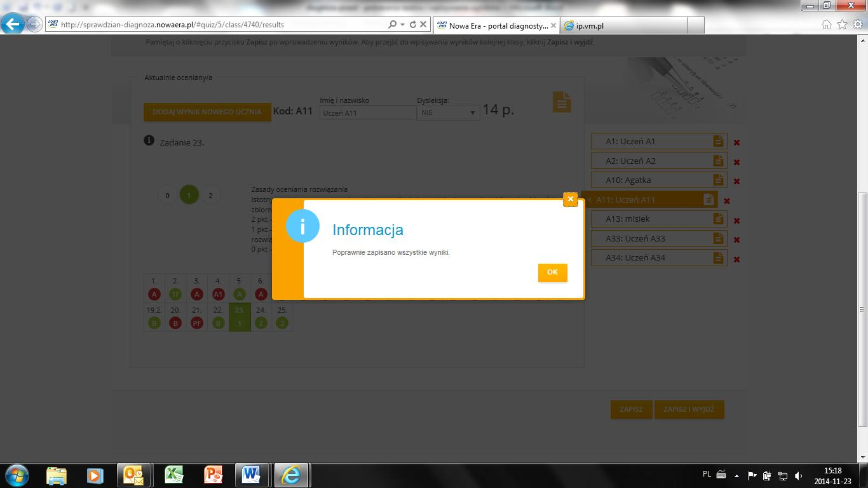Go to question 20 in the grid

coord(175,317)
